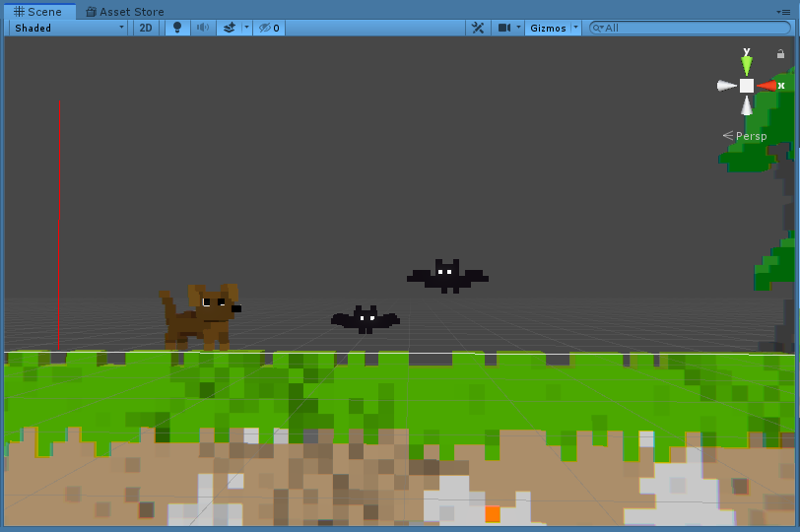Toggle scene lighting with the lightbulb icon
Screen dimensions: 800x532
[x=177, y=28]
